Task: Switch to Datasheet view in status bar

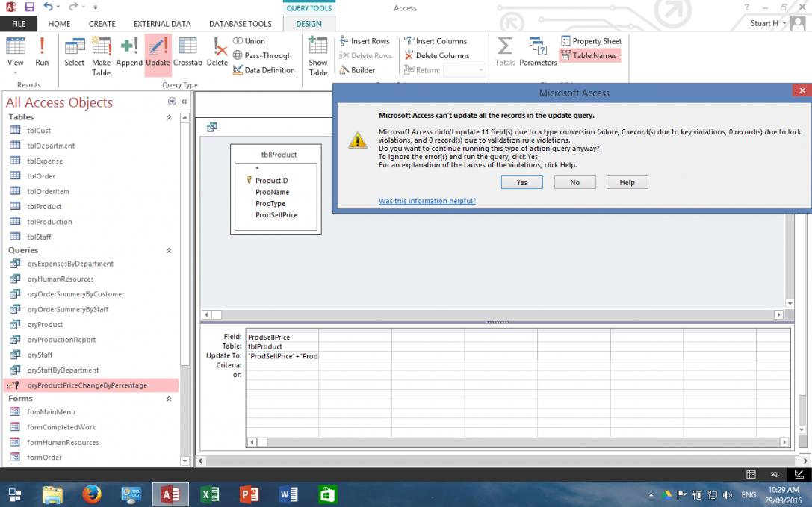Action: click(x=751, y=474)
